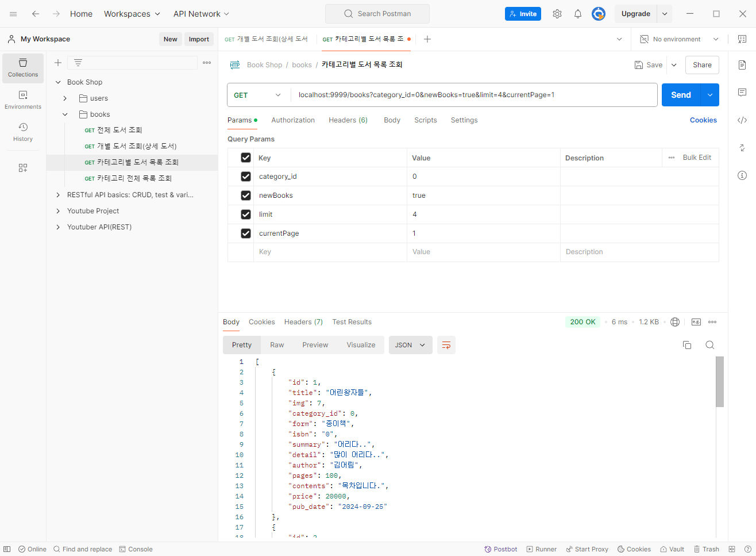Open the Environments sidebar panel
This screenshot has width=756, height=556.
[23, 100]
